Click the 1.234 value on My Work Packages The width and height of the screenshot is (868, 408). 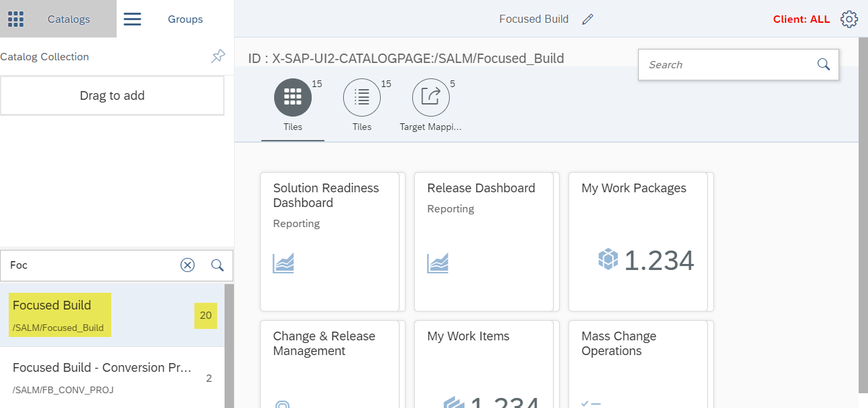(659, 261)
